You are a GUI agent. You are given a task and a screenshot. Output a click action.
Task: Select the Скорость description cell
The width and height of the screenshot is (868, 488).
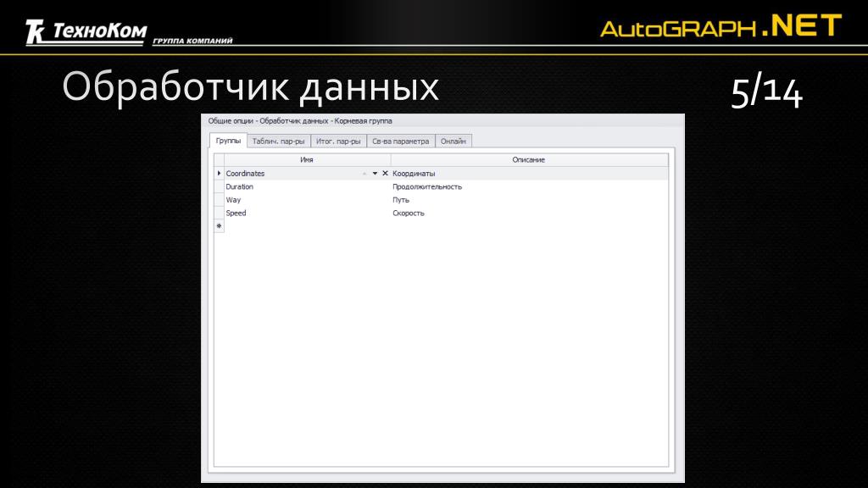click(530, 213)
